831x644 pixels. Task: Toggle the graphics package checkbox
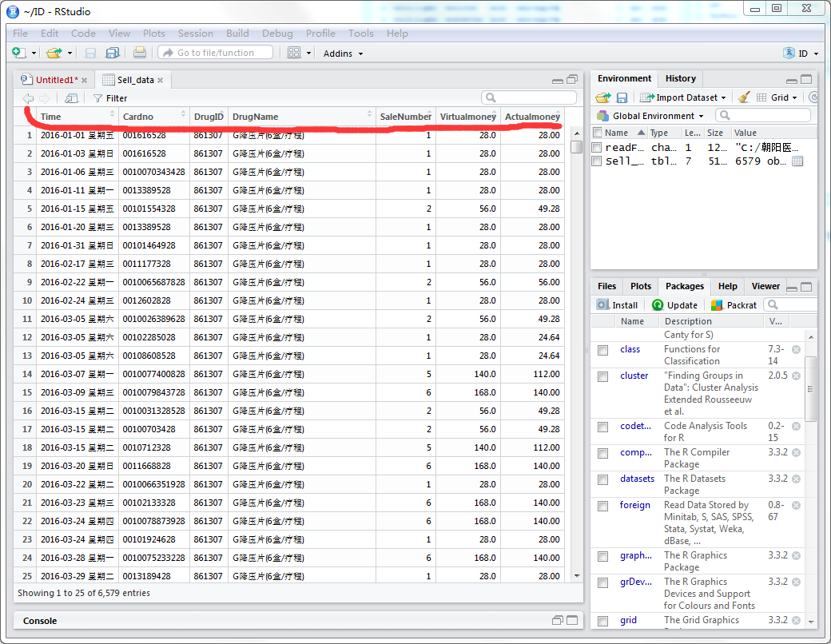coord(602,557)
